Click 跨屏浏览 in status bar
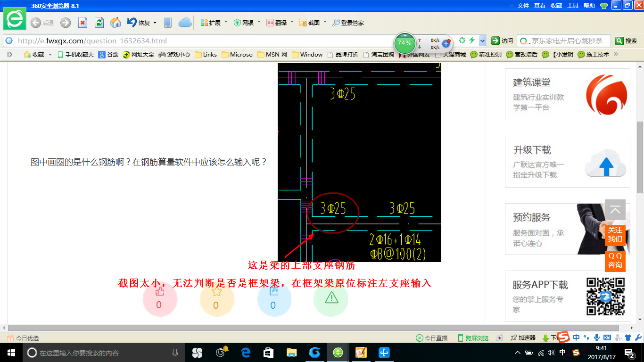This screenshot has width=644, height=362. click(473, 338)
